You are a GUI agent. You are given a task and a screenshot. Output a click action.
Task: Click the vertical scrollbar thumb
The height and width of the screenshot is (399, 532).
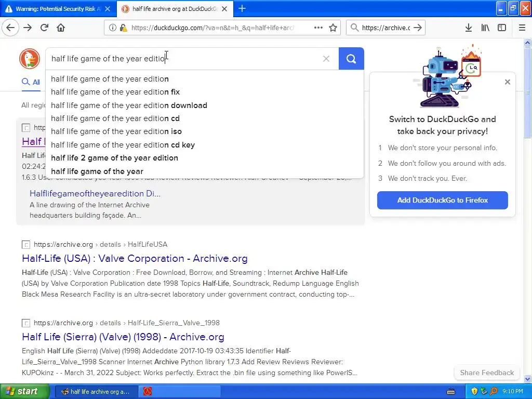(527, 92)
